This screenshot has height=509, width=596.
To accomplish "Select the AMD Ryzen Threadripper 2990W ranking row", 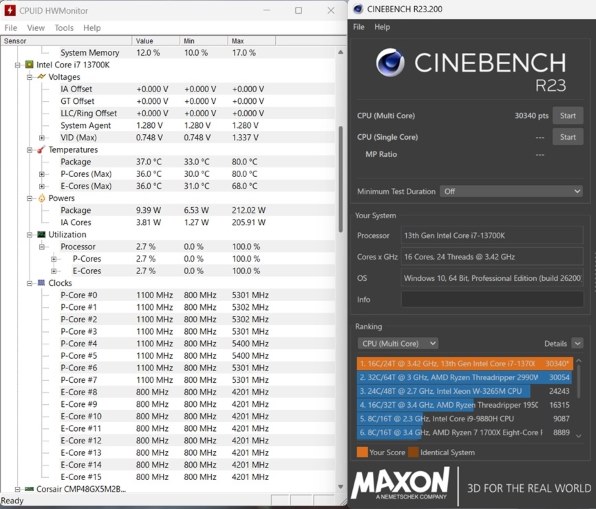I will (x=464, y=377).
